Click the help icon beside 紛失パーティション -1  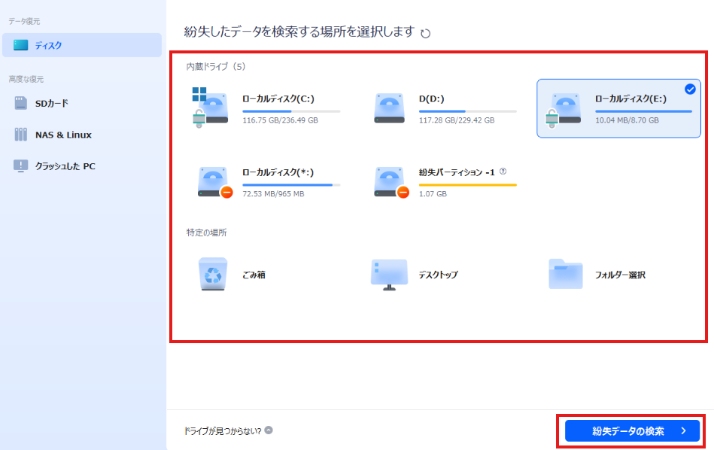point(503,172)
